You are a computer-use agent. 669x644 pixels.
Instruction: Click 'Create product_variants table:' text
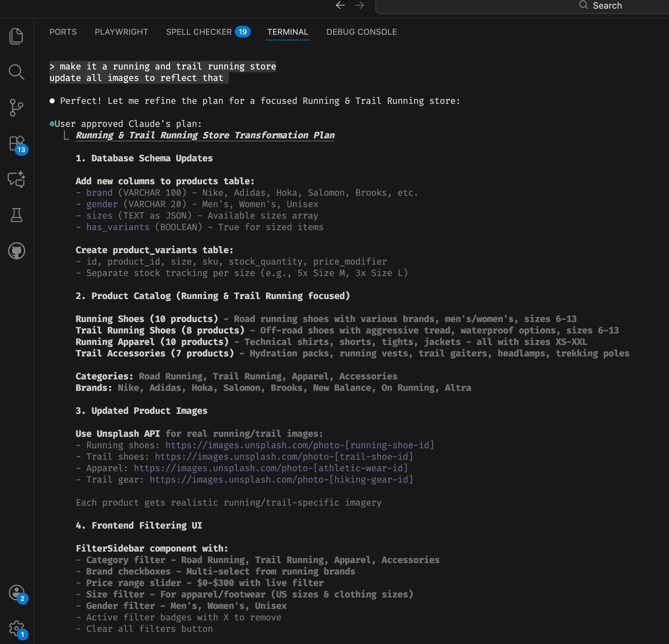pyautogui.click(x=154, y=250)
